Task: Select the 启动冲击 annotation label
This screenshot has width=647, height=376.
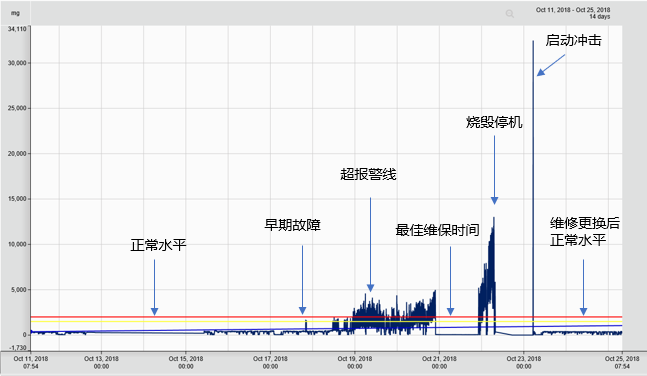Action: click(x=573, y=40)
